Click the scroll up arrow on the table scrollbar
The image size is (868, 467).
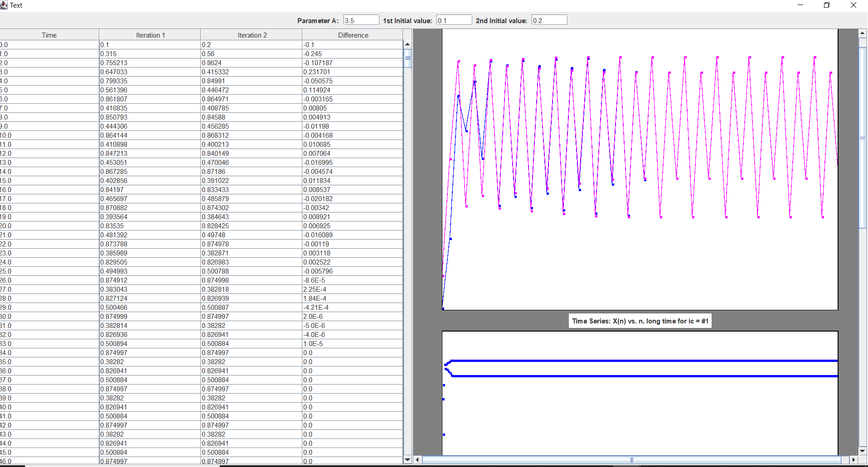click(407, 44)
